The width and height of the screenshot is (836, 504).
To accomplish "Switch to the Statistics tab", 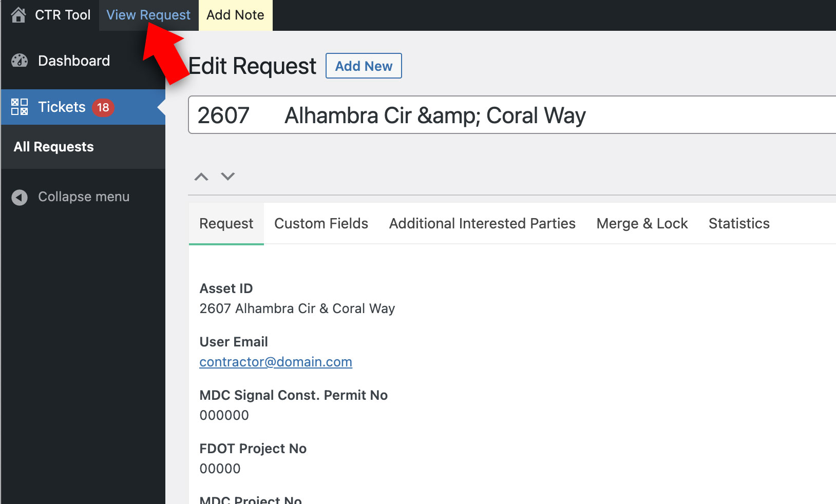I will [739, 223].
